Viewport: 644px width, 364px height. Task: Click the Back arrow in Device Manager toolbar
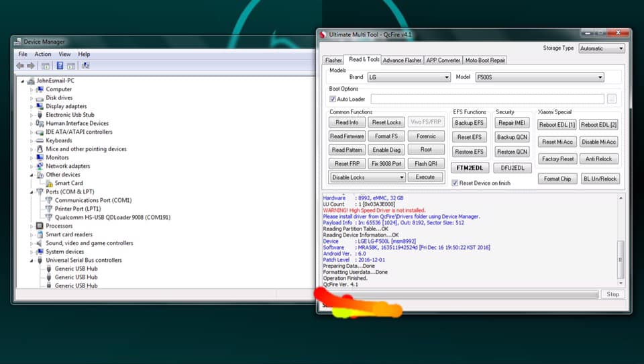coord(19,66)
